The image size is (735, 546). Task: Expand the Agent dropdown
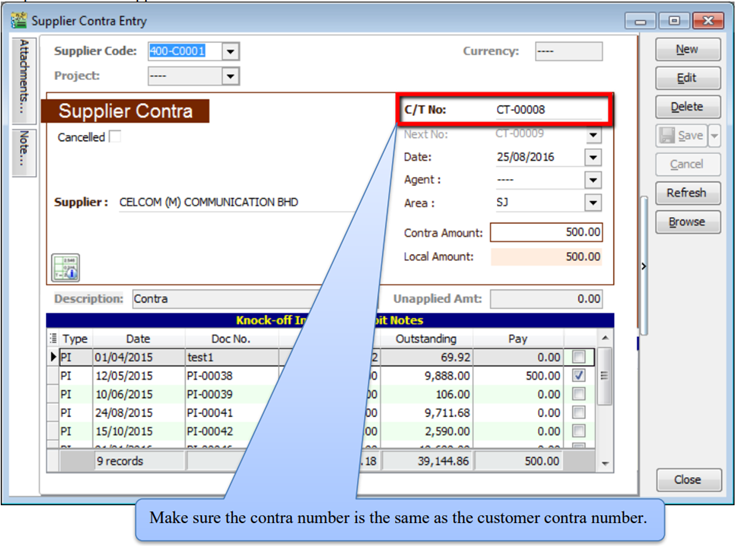click(x=593, y=181)
